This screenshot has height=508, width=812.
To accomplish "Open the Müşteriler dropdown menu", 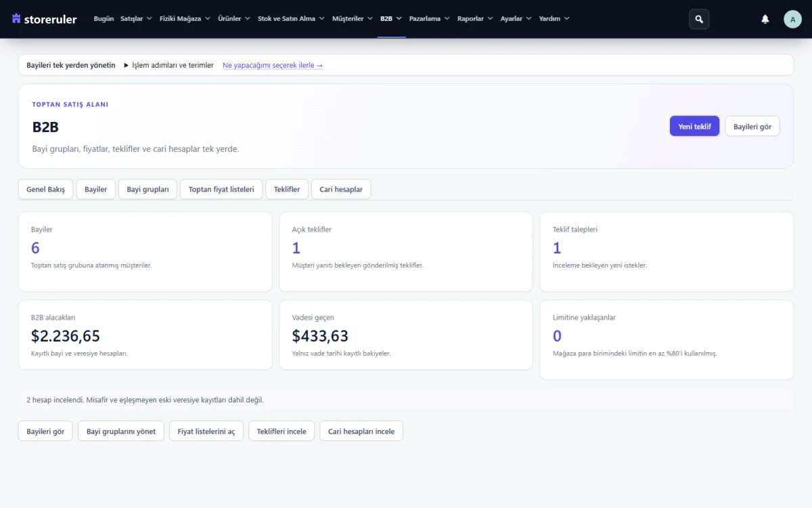I will (x=353, y=19).
